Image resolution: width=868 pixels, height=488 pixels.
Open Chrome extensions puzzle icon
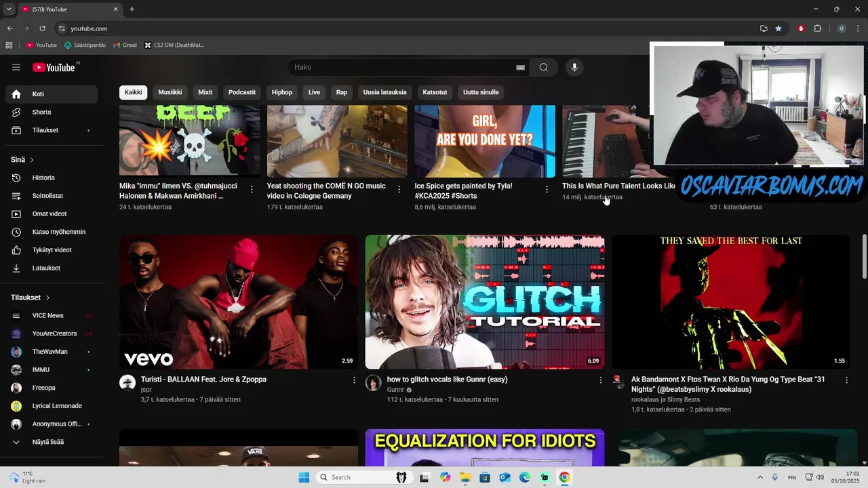pos(817,28)
